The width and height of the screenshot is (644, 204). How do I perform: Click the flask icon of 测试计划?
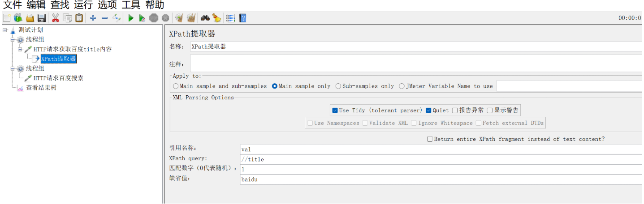13,30
